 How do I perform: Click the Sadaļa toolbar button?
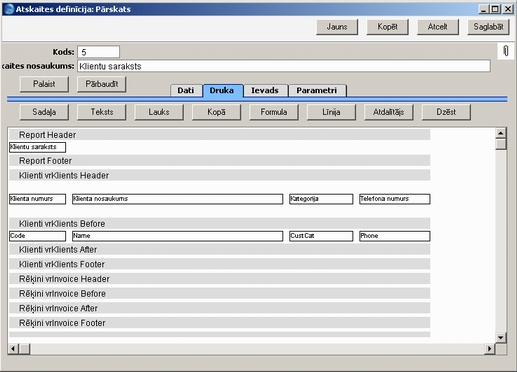44,112
